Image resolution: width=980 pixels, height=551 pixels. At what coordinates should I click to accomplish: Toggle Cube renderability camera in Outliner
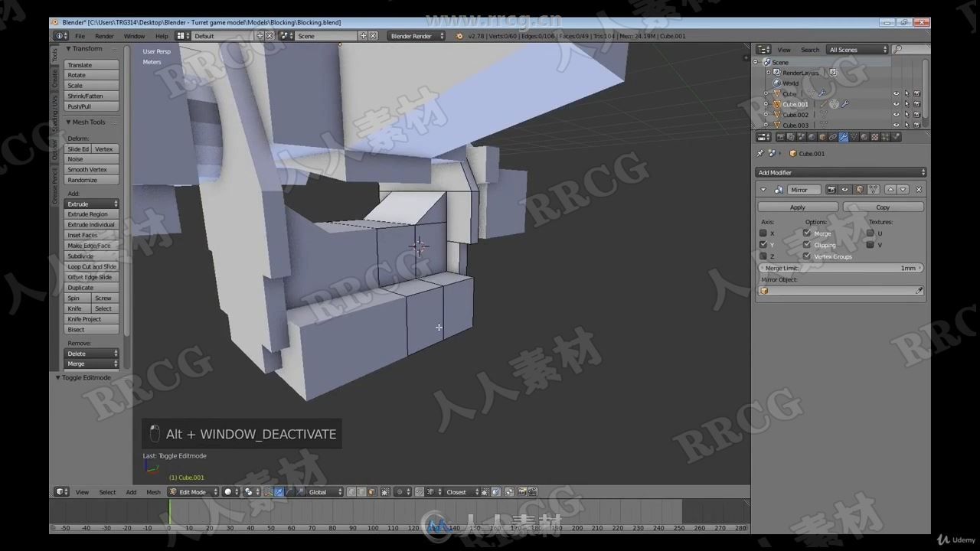tap(917, 93)
